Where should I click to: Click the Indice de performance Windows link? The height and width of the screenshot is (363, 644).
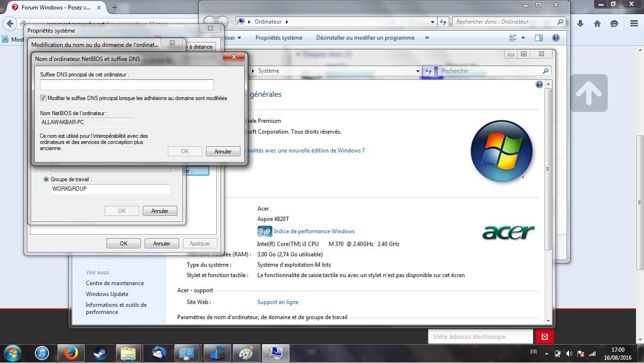(314, 231)
